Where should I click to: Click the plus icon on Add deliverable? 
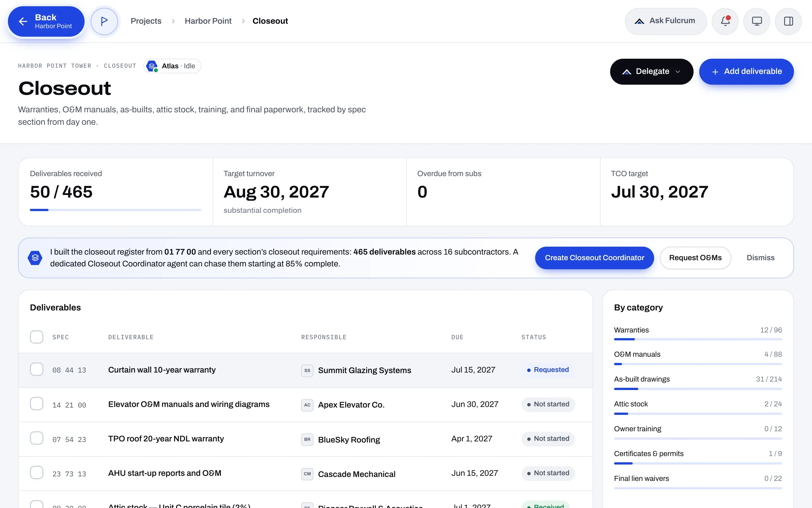coord(715,72)
